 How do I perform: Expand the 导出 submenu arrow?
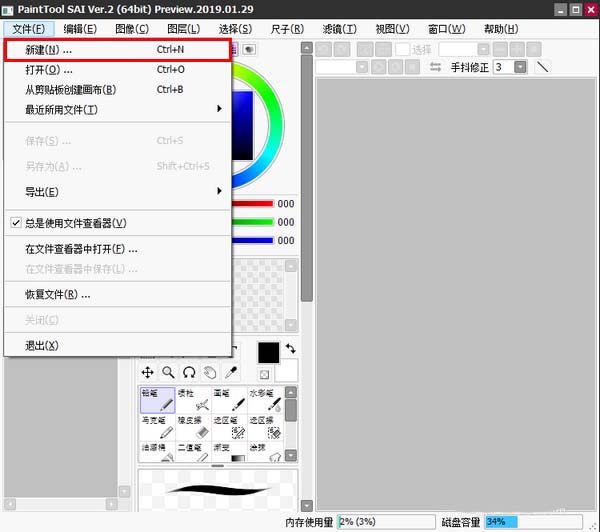pos(219,191)
